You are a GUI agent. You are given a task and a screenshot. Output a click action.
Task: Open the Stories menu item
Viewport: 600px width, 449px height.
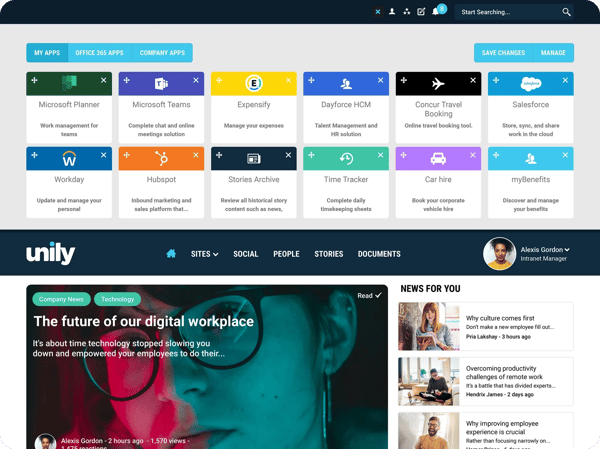click(x=329, y=254)
